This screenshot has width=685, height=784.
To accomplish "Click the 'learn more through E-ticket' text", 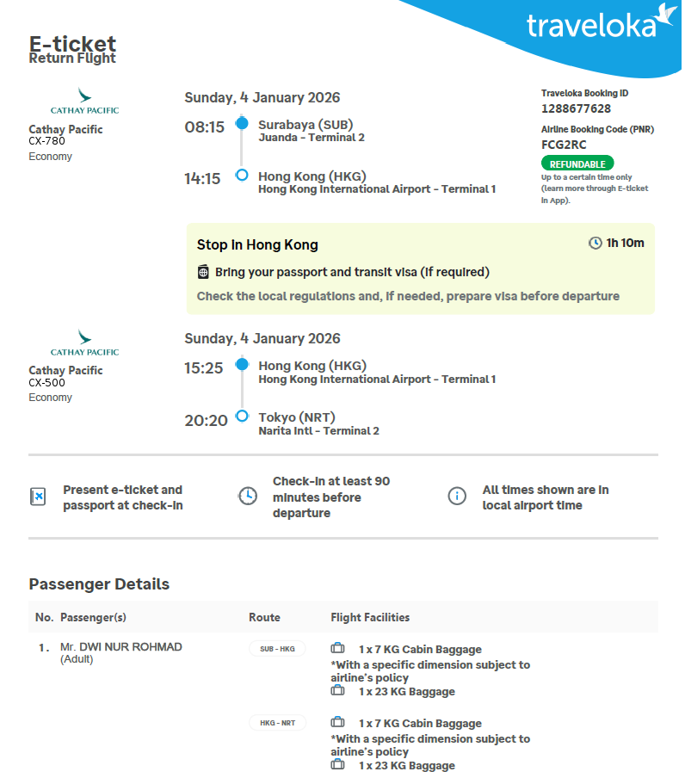I will 595,188.
